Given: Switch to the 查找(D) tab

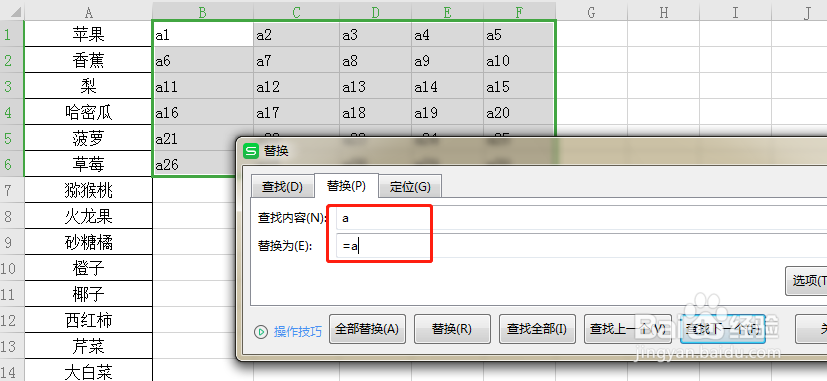Looking at the screenshot, I should [282, 186].
